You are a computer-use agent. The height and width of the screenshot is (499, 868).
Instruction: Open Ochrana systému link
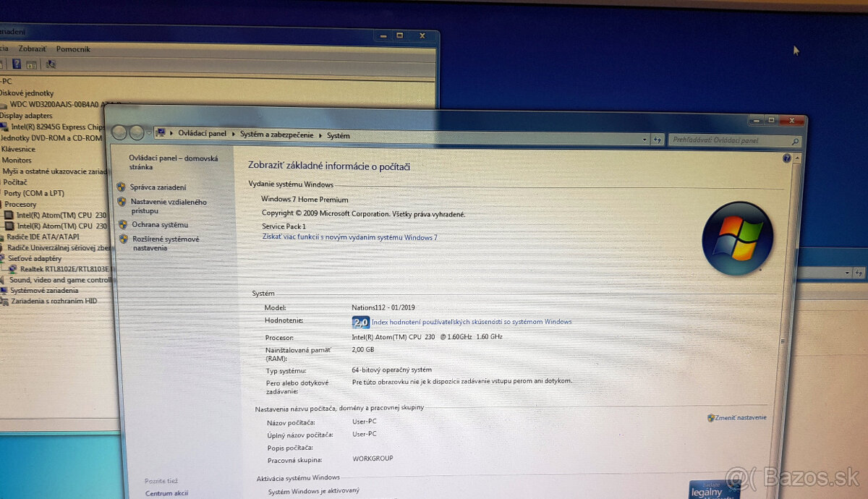[x=160, y=225]
